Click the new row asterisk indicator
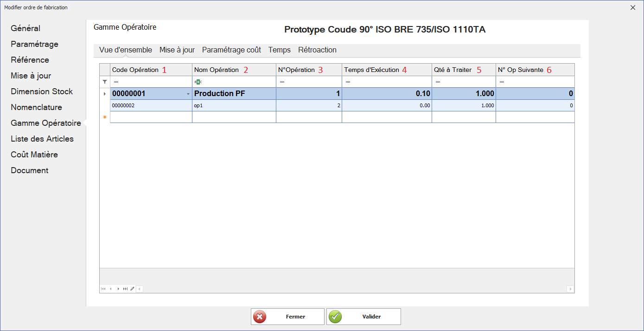The image size is (644, 331). point(105,117)
